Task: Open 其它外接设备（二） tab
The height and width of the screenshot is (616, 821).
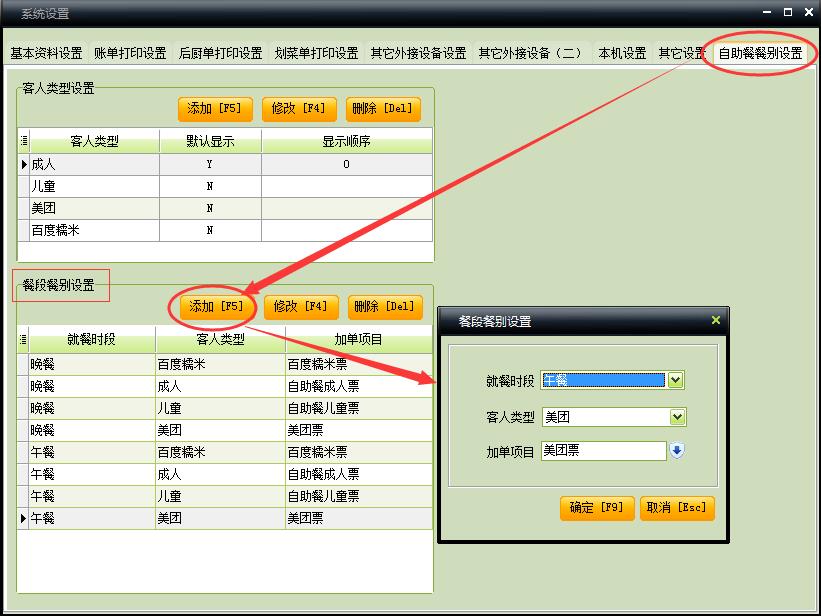Action: pyautogui.click(x=531, y=53)
